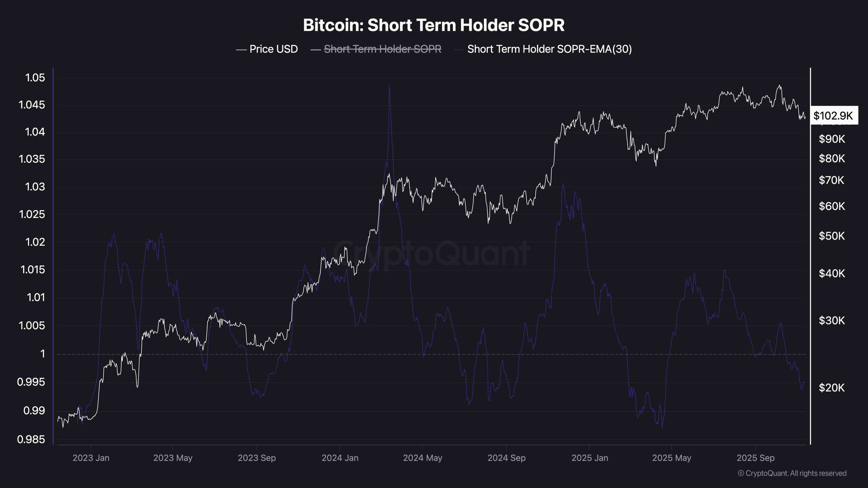The height and width of the screenshot is (488, 868).
Task: Click the white Price USD legend line marker
Action: [x=241, y=50]
